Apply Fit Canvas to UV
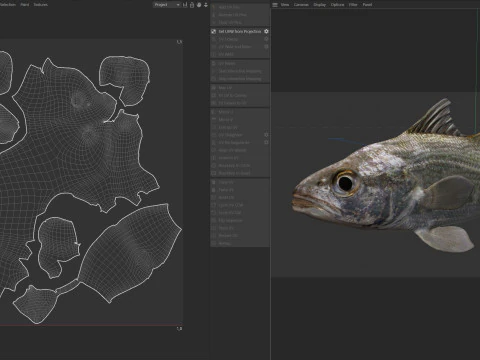Viewport: 480px width, 360px height. 240,103
